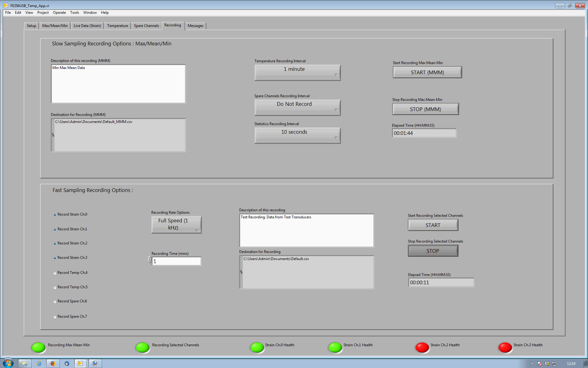Open Internet Explorer from the taskbar

(39, 363)
